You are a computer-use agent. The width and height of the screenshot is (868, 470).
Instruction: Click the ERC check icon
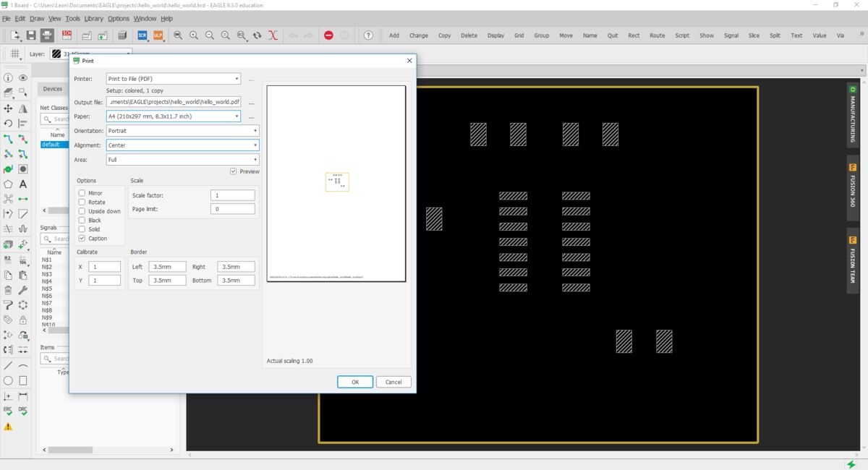[x=8, y=411]
